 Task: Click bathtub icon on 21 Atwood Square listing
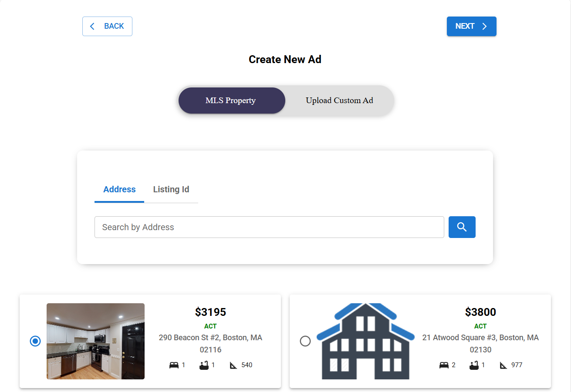click(474, 365)
